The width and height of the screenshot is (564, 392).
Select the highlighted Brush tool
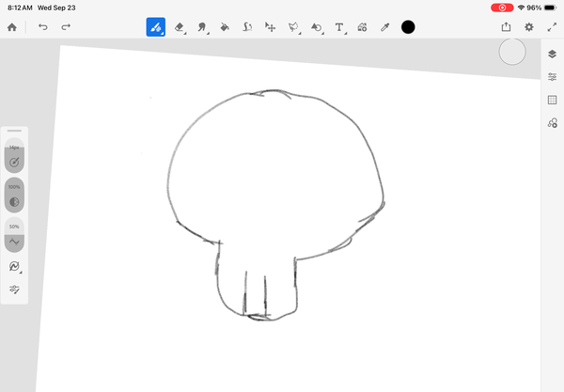pyautogui.click(x=156, y=27)
